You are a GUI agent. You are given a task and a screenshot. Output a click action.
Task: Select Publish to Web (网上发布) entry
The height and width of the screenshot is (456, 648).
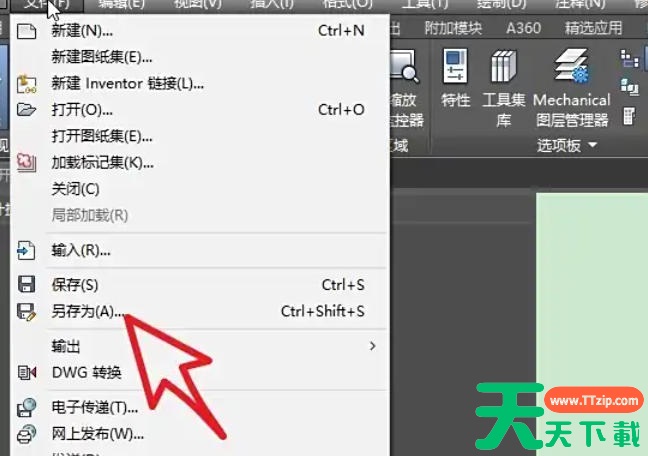[97, 434]
